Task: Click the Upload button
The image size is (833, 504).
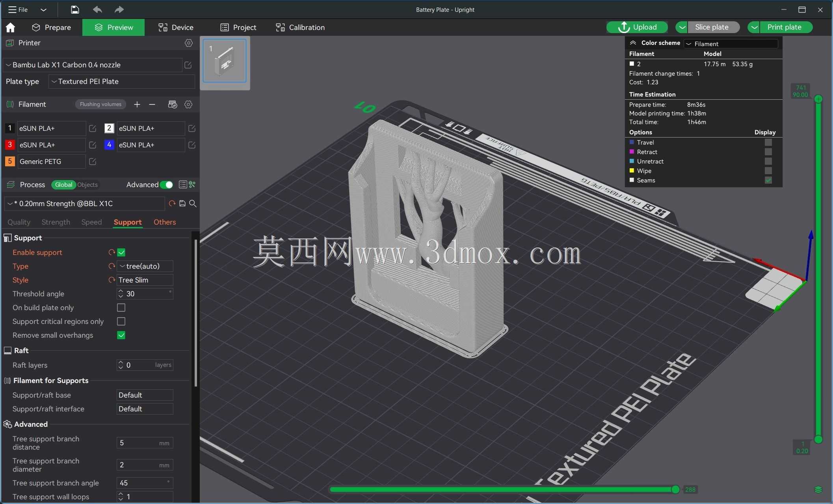Action: (x=637, y=27)
